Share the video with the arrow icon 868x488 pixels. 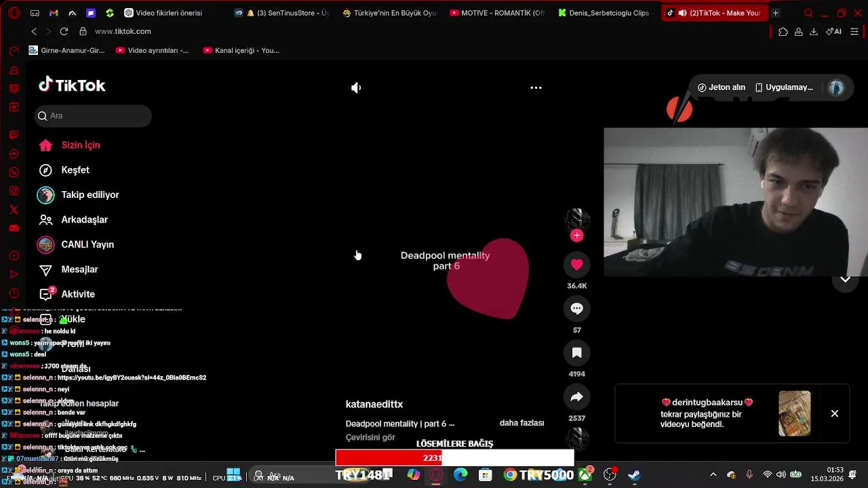(576, 396)
